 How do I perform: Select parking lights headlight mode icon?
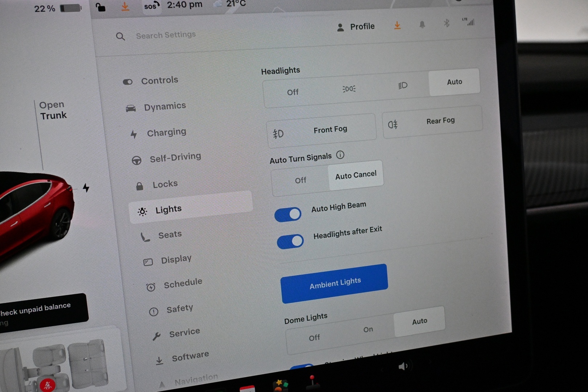349,89
